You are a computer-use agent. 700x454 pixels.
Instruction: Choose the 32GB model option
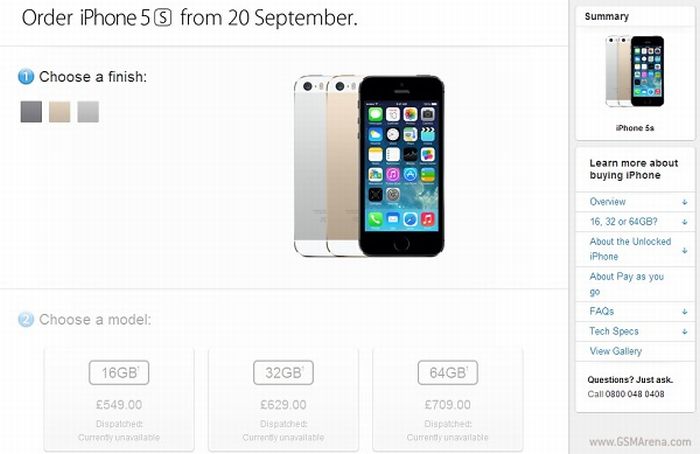pos(283,399)
